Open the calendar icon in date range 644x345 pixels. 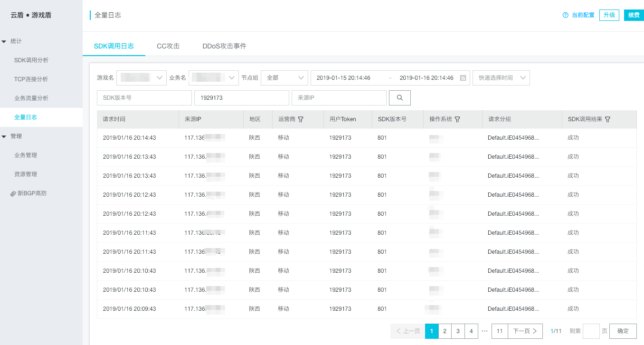coord(463,78)
